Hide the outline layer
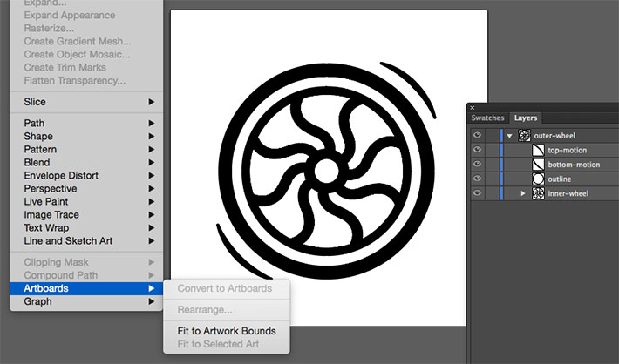Screen dimensions: 619x364 pos(477,179)
